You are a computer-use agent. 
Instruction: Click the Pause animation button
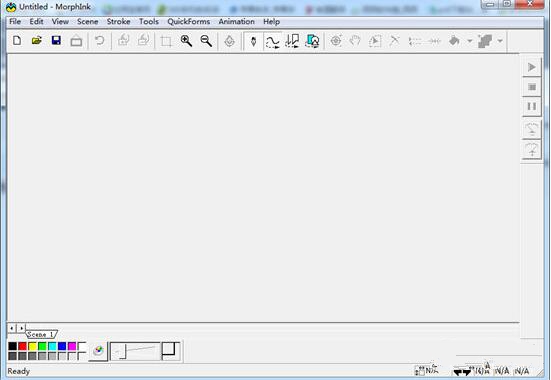[532, 106]
